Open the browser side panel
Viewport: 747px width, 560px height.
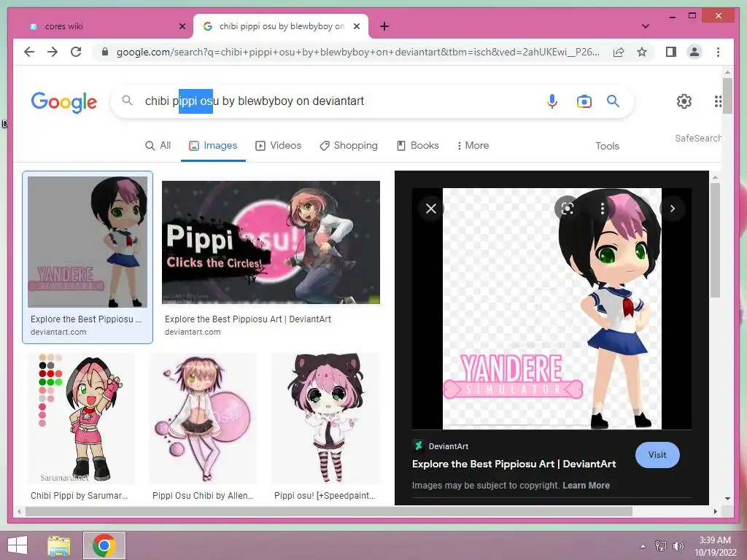(671, 52)
